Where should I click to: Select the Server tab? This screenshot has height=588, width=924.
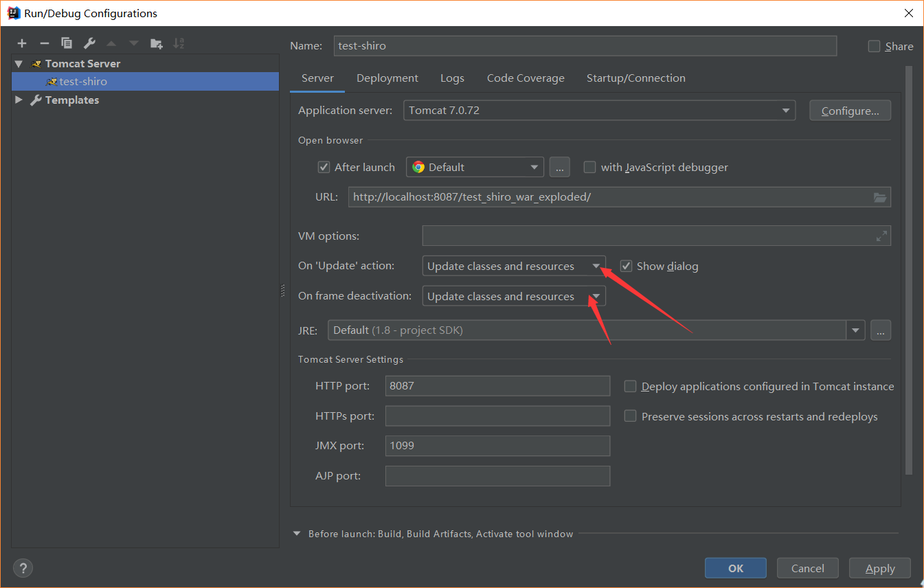click(317, 78)
